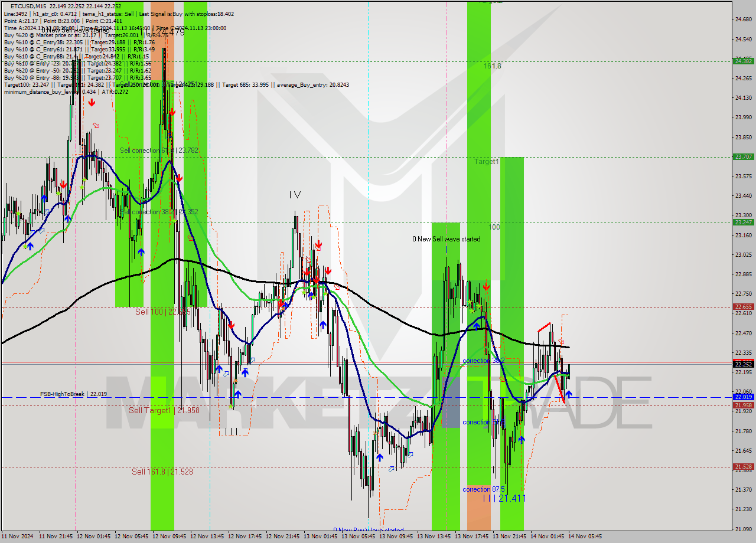Select the green 23.247 price tag
This screenshot has width=756, height=543.
[x=743, y=222]
